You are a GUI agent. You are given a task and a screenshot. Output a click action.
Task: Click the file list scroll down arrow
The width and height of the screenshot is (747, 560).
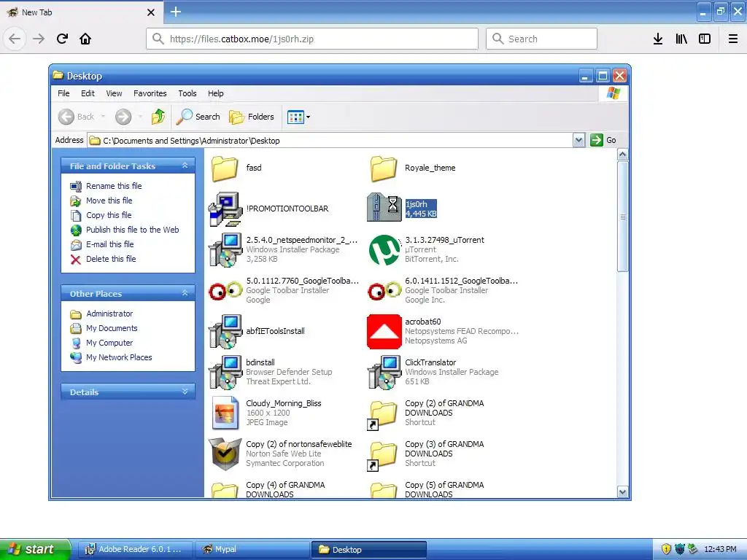pyautogui.click(x=623, y=492)
